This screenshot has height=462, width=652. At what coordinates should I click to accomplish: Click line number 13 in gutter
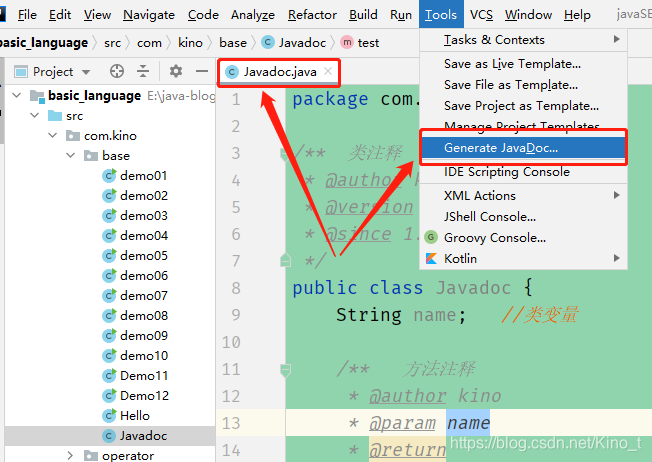231,423
